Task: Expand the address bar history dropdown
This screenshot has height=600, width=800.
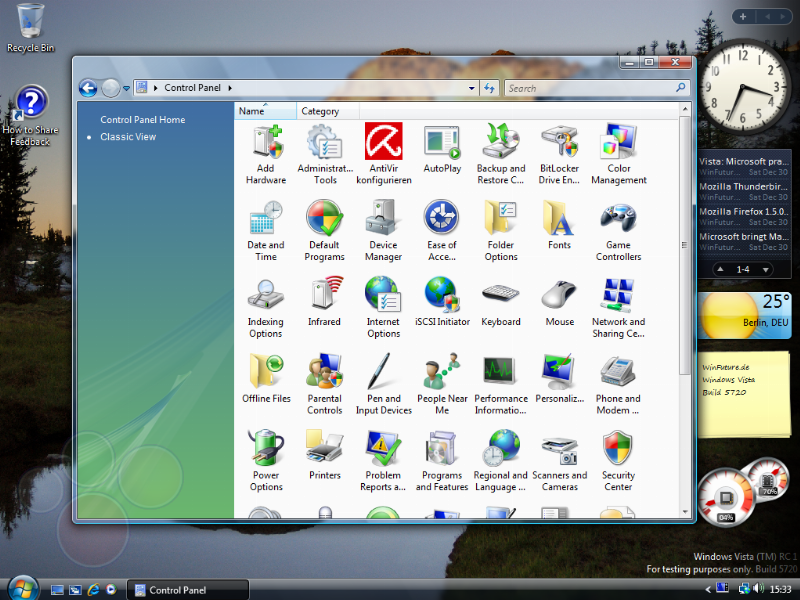Action: pos(472,88)
